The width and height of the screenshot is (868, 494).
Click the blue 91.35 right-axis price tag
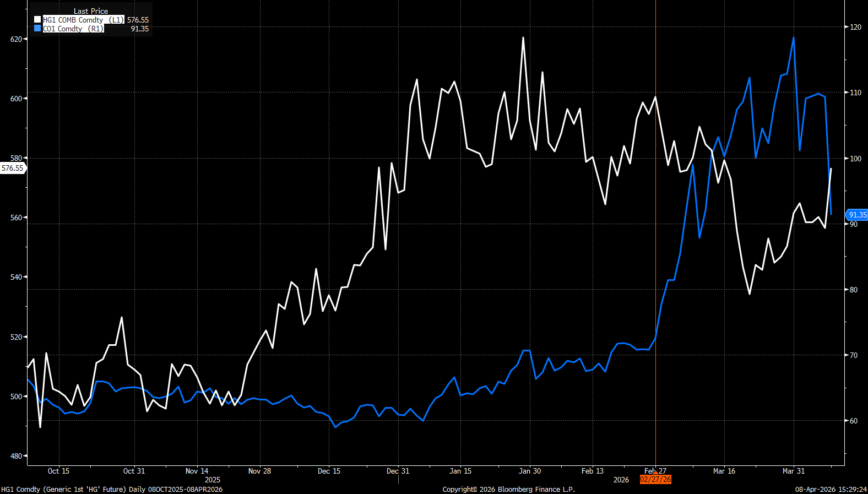[x=857, y=215]
